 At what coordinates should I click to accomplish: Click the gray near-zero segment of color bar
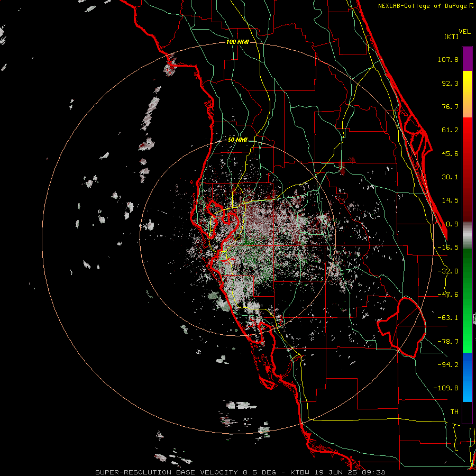click(x=467, y=235)
